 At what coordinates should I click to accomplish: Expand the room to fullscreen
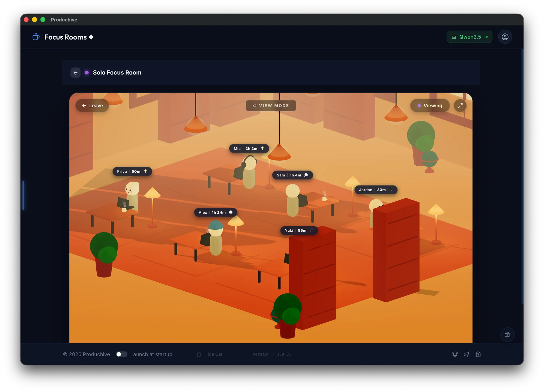coord(460,106)
